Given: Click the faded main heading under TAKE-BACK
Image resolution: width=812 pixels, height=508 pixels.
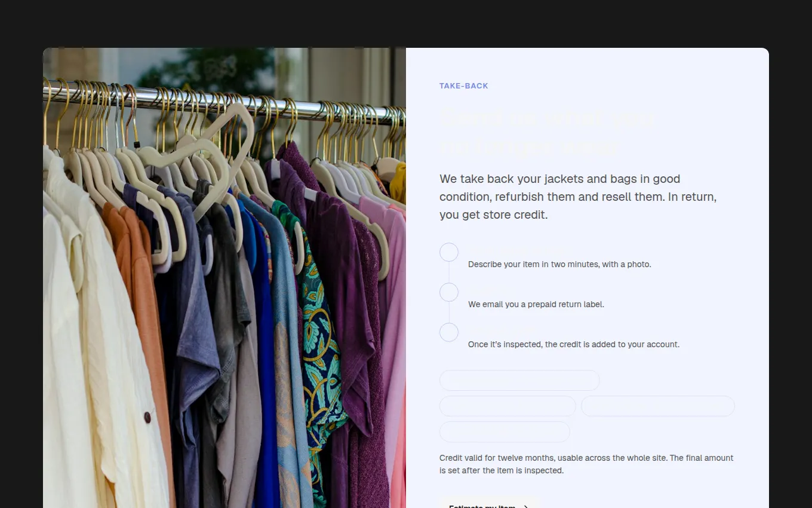Looking at the screenshot, I should 547,132.
